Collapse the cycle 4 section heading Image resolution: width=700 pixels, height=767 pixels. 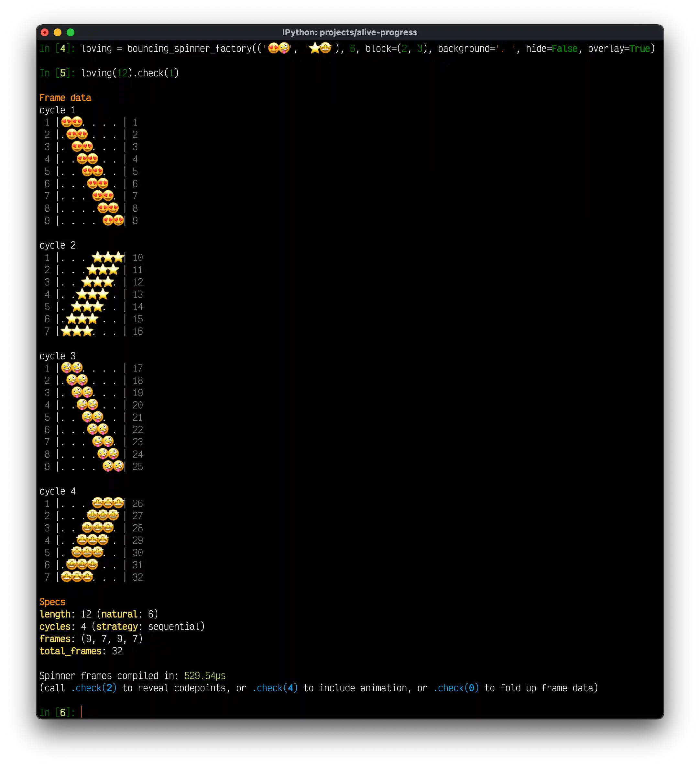tap(57, 491)
